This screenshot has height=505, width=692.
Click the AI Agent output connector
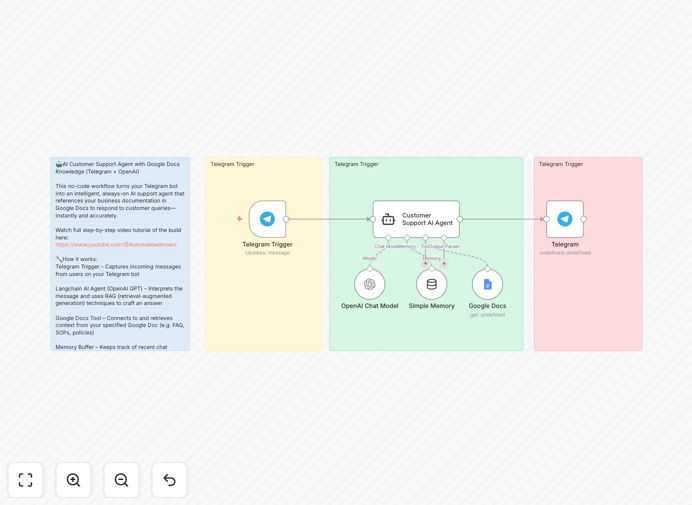click(x=459, y=219)
